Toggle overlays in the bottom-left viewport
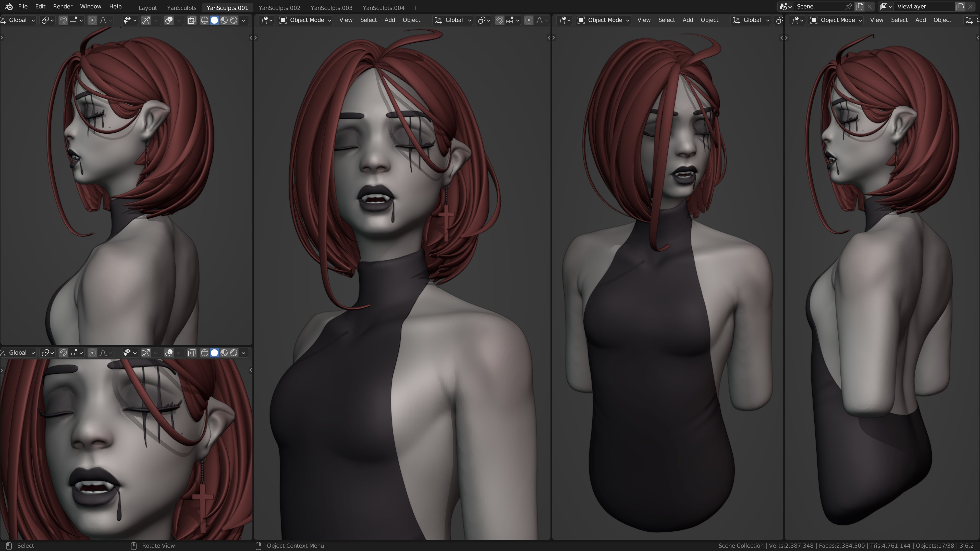The image size is (980, 551). [169, 353]
